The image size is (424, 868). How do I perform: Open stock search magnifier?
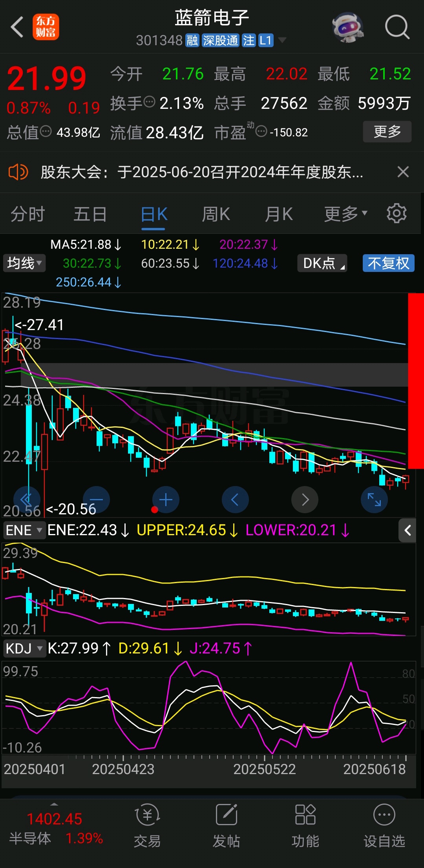point(397,27)
